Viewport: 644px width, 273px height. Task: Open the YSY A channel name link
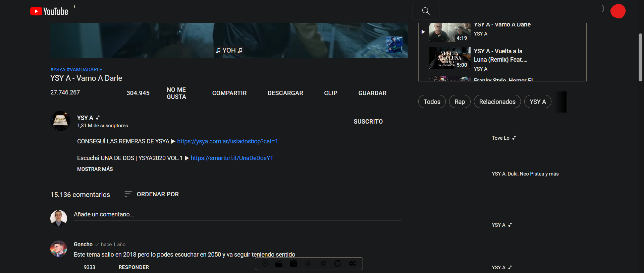(85, 118)
